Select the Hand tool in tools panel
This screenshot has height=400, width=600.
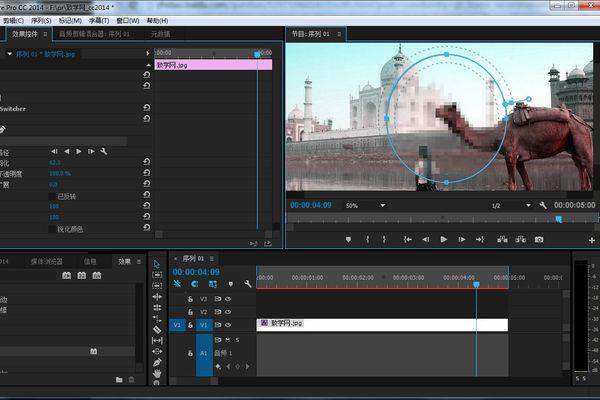[157, 372]
